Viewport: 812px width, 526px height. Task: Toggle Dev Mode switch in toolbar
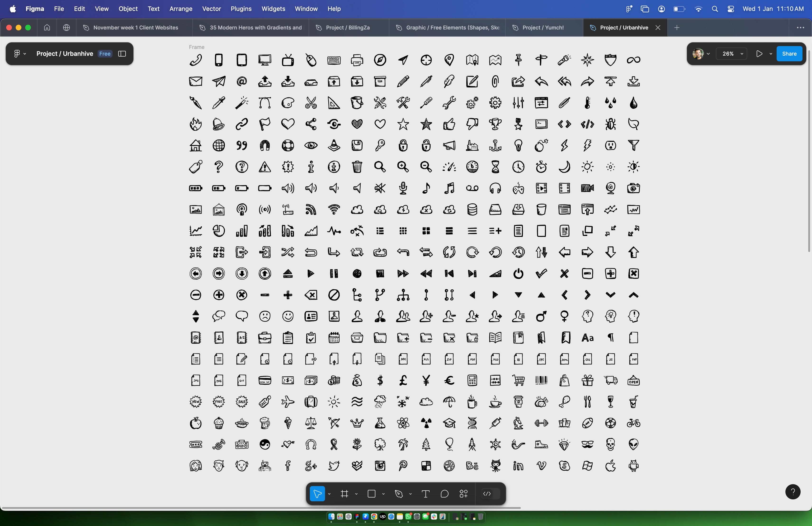click(491, 494)
